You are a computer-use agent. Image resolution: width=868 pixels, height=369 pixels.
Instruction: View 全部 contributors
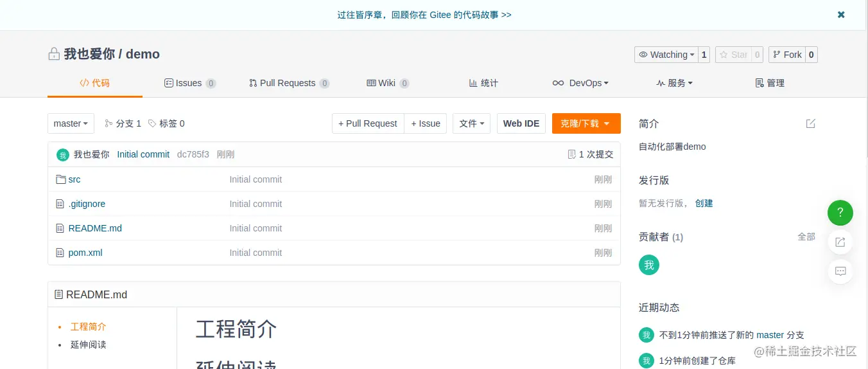[x=806, y=237]
